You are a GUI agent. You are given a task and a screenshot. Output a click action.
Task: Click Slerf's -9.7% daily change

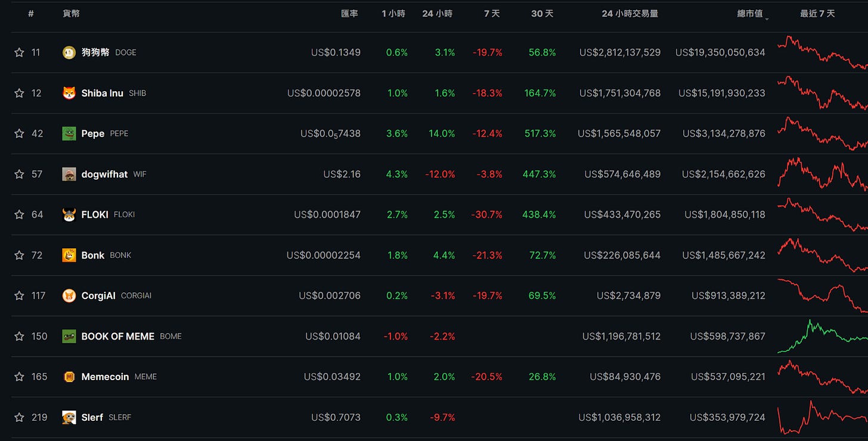pos(442,418)
